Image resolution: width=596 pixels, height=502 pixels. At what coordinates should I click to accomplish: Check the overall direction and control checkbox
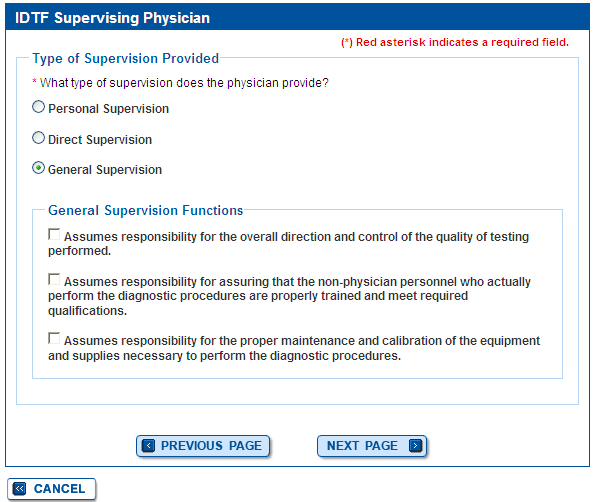click(54, 234)
